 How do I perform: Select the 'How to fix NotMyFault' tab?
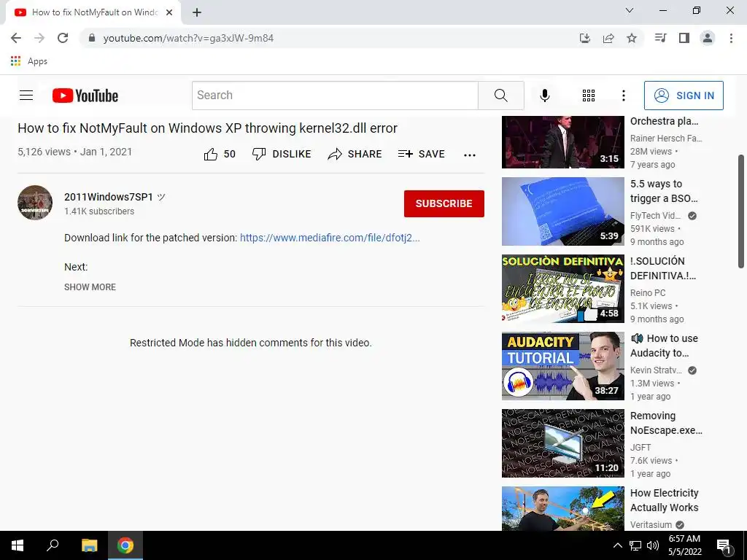click(93, 12)
